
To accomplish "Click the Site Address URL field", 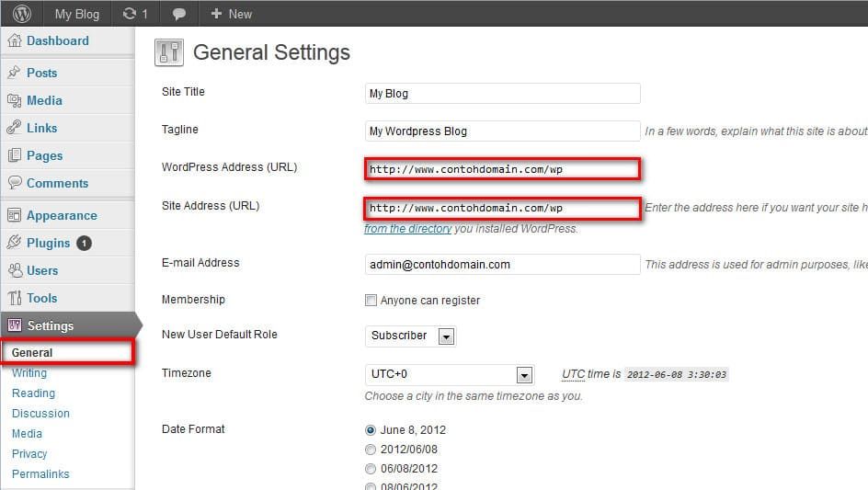I will tap(503, 208).
